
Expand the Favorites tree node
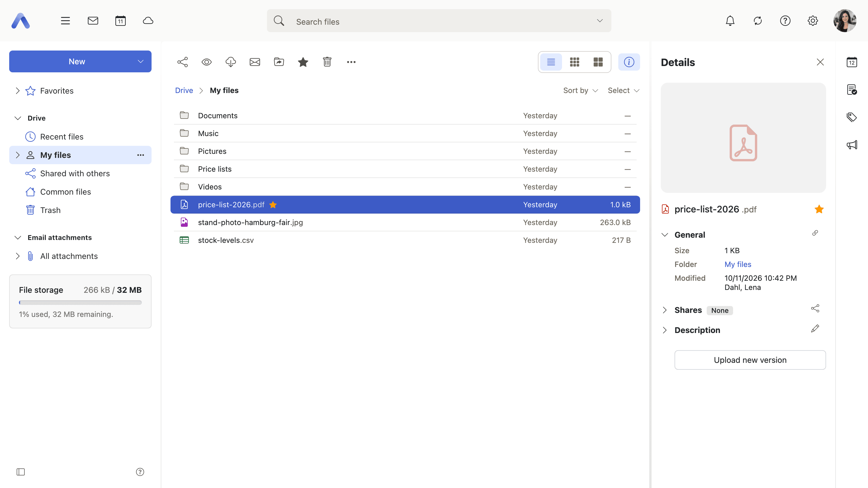(x=18, y=91)
